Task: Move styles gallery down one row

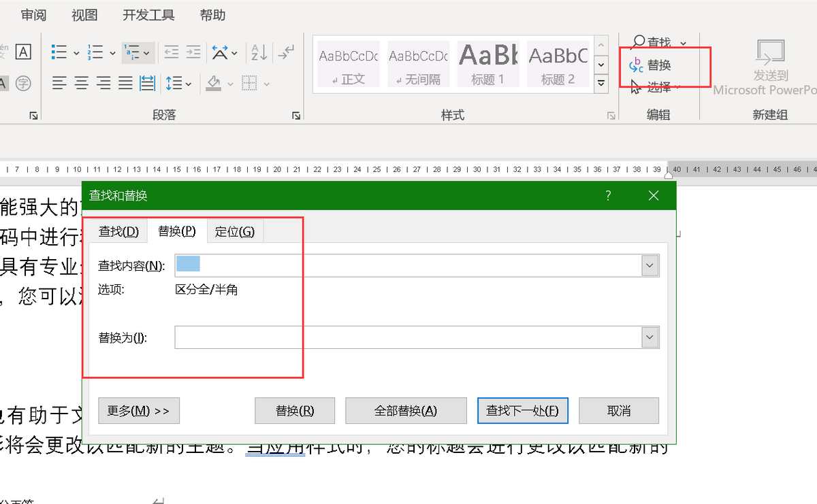Action: tap(600, 64)
